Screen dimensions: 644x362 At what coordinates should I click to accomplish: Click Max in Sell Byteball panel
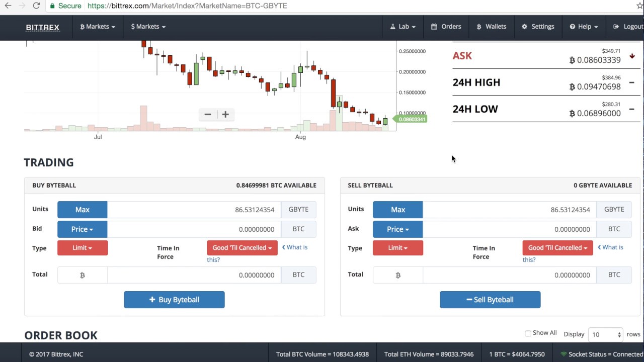point(398,210)
